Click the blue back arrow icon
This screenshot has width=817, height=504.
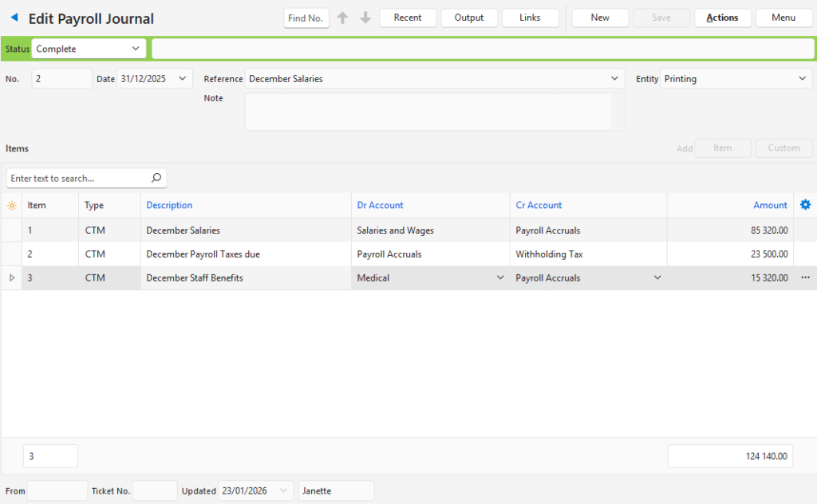(14, 18)
